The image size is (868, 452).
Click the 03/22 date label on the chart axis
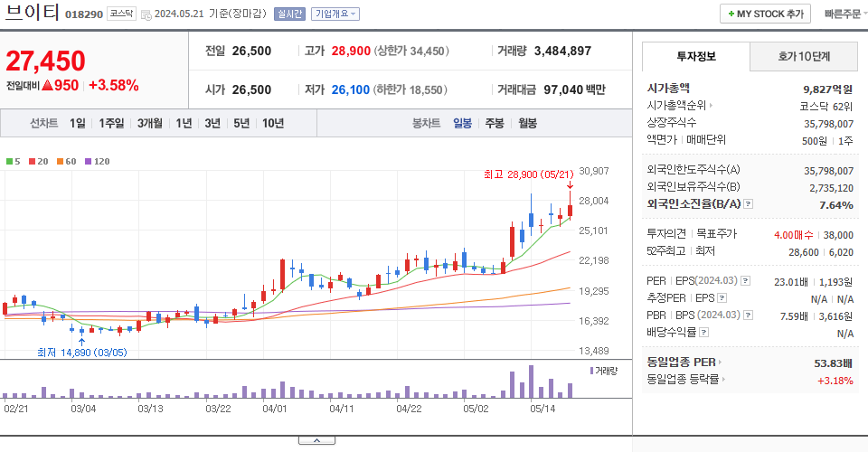click(x=218, y=409)
